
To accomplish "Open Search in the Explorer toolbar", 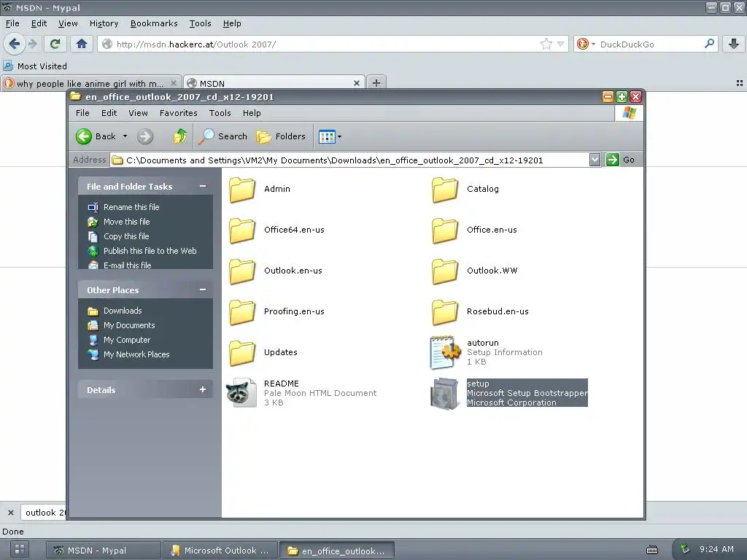I will pos(222,136).
